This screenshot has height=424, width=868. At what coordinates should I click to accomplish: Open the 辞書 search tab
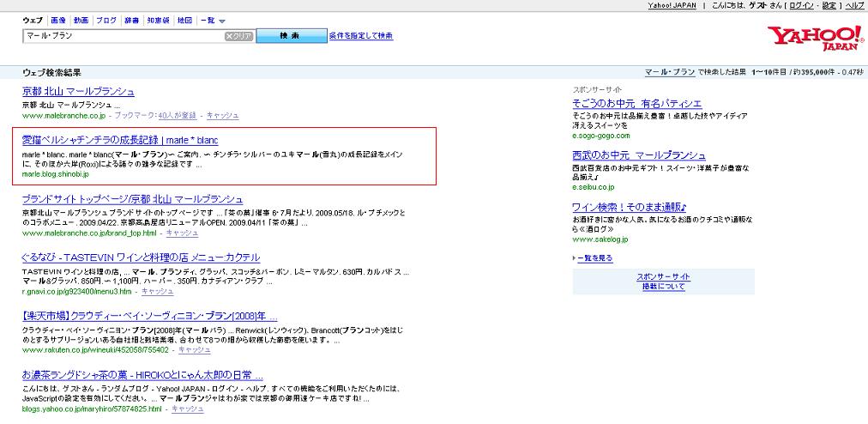(x=132, y=21)
